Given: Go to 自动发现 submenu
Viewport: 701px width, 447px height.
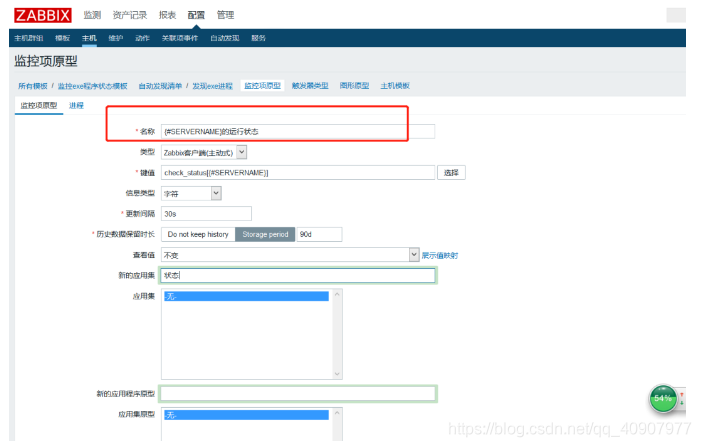Looking at the screenshot, I should [x=225, y=38].
